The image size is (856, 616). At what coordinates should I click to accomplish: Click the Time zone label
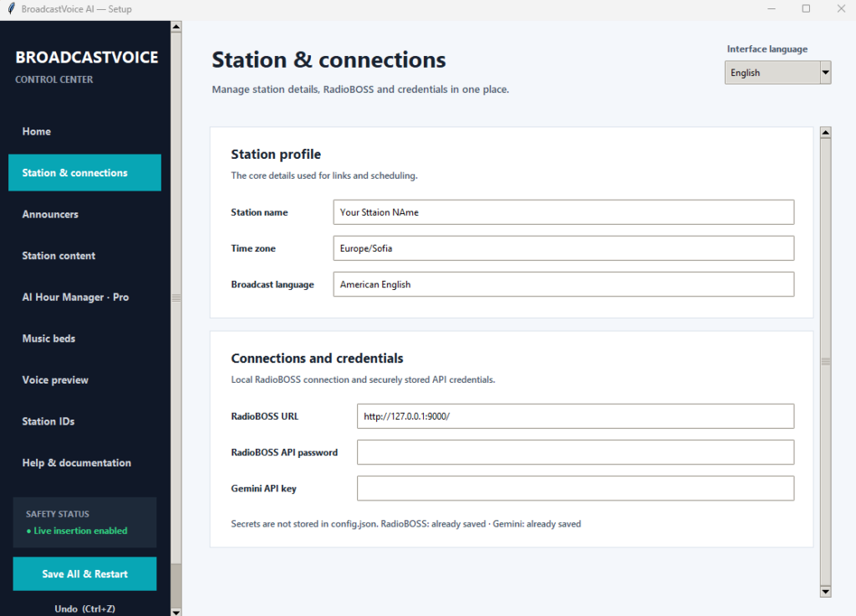[x=253, y=248]
